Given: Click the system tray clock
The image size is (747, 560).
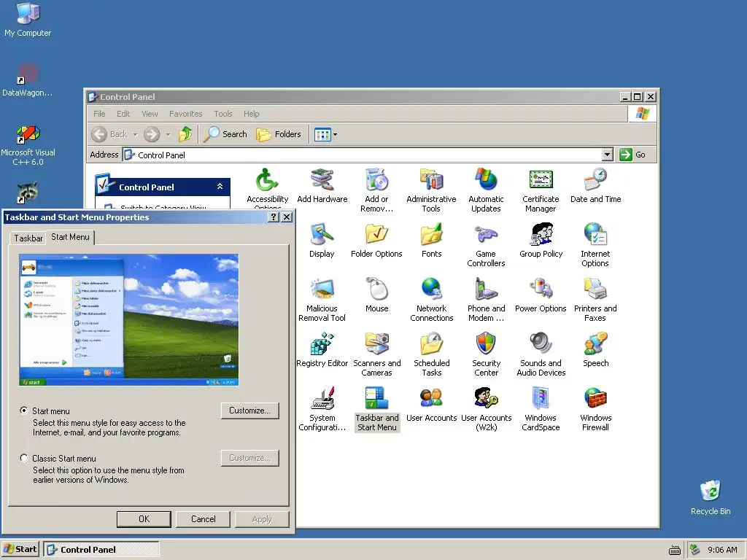Looking at the screenshot, I should pos(722,550).
